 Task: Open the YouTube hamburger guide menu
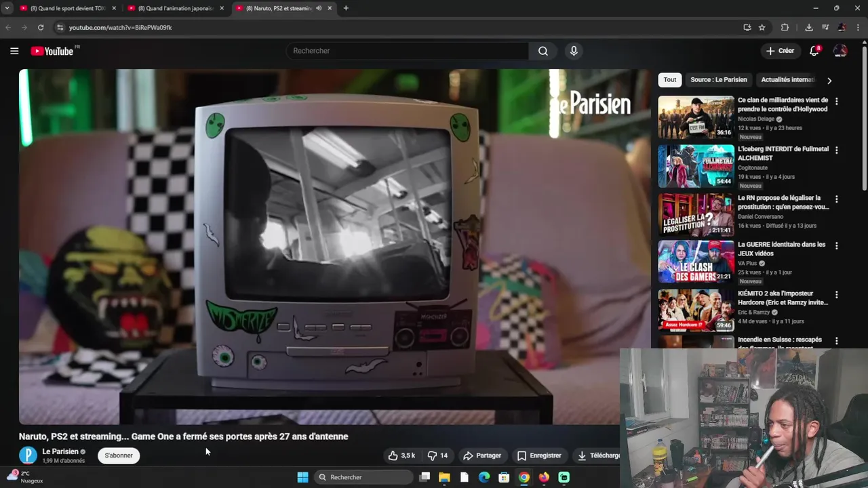(x=14, y=51)
